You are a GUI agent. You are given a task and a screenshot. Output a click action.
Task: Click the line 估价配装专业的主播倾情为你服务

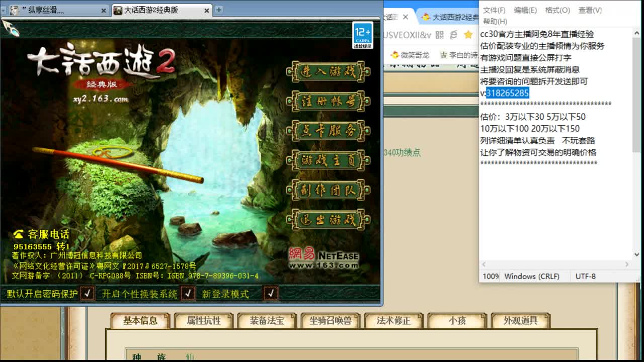coord(542,46)
